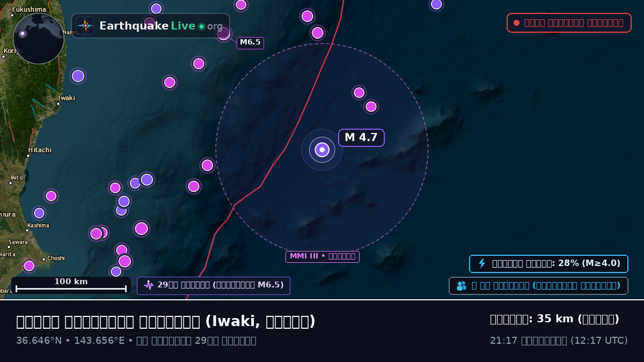Click the headline containing (Iwaki,
The height and width of the screenshot is (362, 644).
coord(166,321)
